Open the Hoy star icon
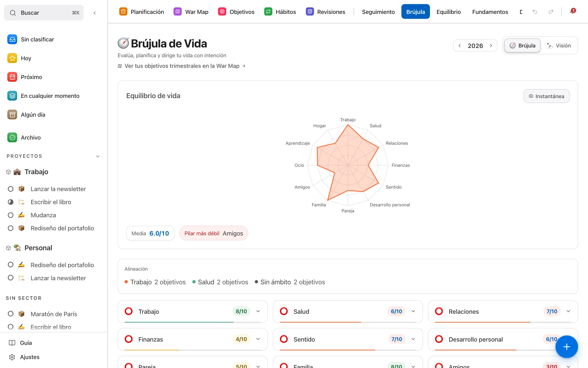The width and height of the screenshot is (588, 368). [x=12, y=58]
